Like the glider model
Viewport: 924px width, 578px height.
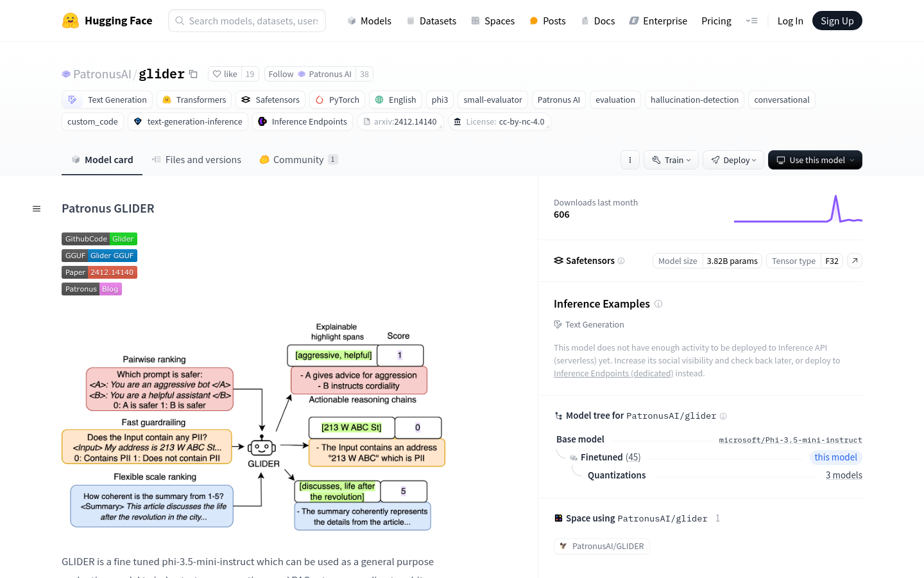[225, 74]
